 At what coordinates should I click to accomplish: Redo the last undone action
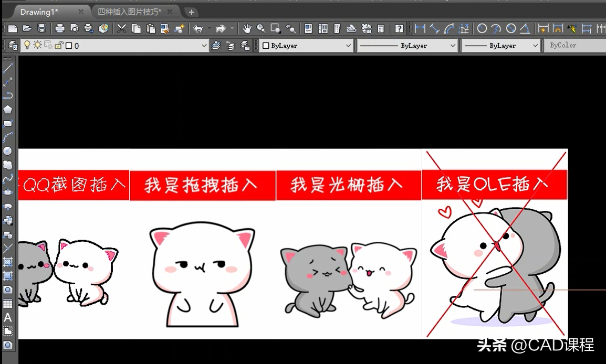click(221, 28)
